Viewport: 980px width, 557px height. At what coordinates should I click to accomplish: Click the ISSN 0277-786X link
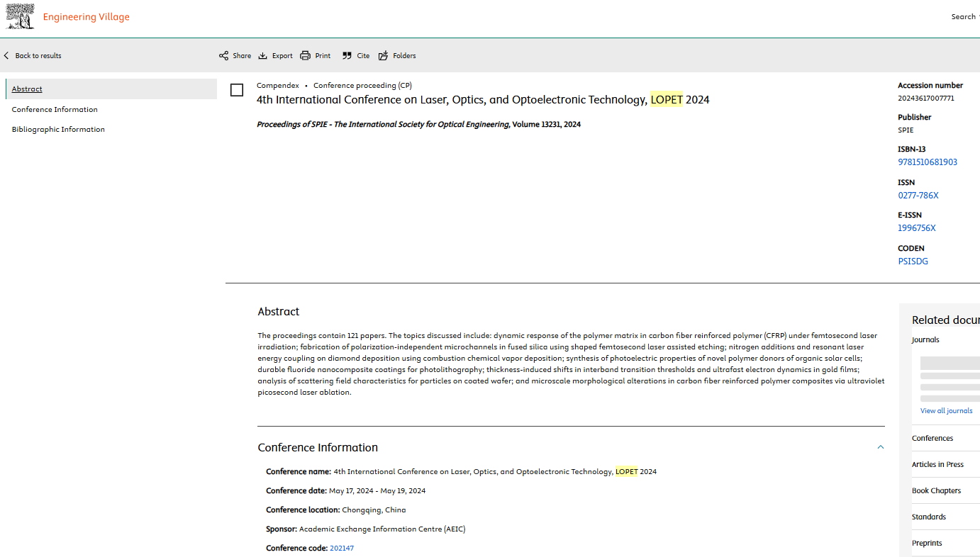click(x=918, y=196)
